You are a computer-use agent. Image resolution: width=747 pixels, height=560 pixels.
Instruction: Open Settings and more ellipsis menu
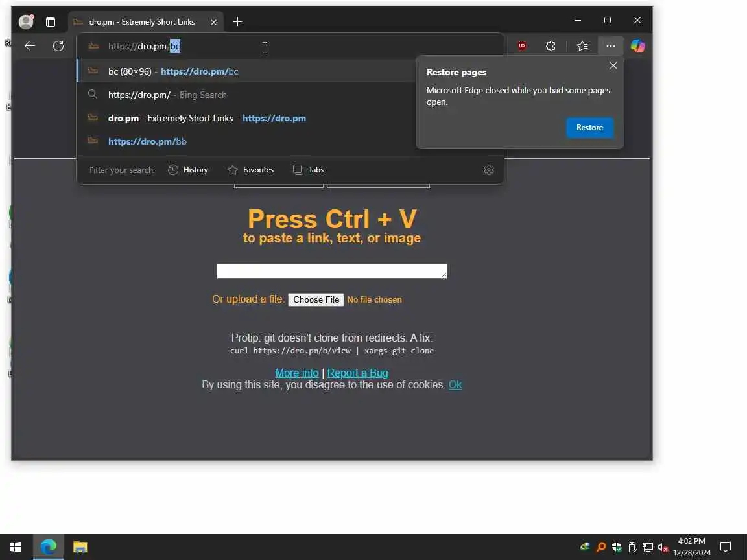pos(611,46)
